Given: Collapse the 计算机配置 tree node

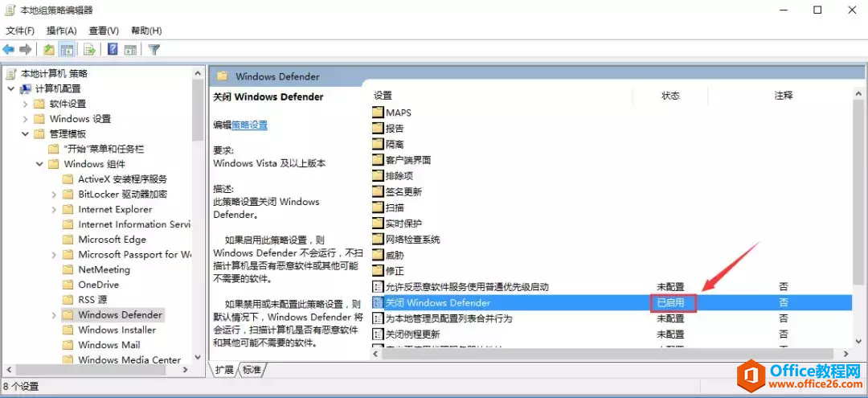Looking at the screenshot, I should pyautogui.click(x=11, y=88).
